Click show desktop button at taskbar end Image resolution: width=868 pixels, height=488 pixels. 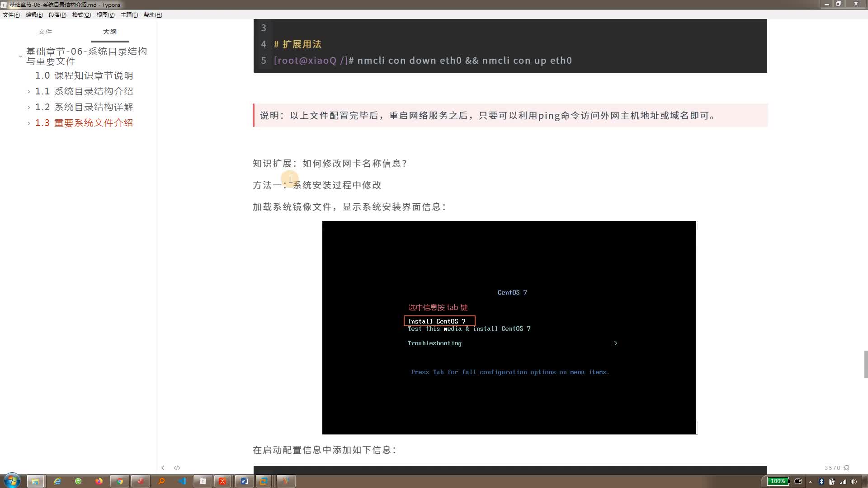pyautogui.click(x=865, y=481)
